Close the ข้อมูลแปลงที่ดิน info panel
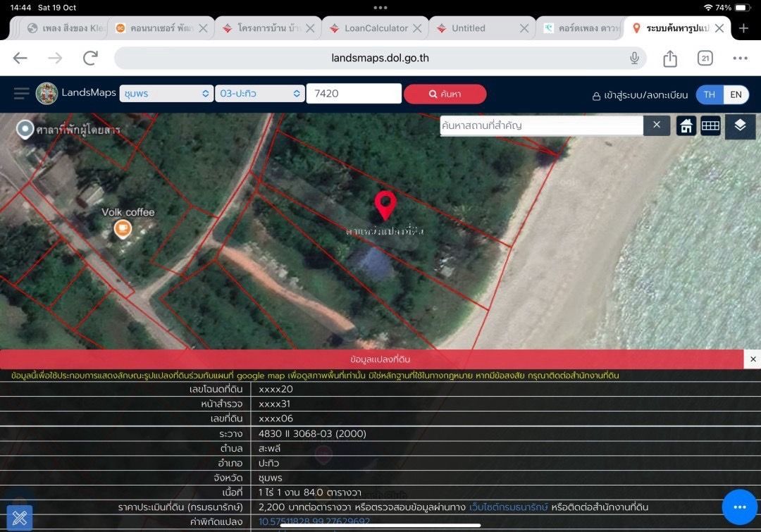The width and height of the screenshot is (761, 532). click(x=753, y=359)
